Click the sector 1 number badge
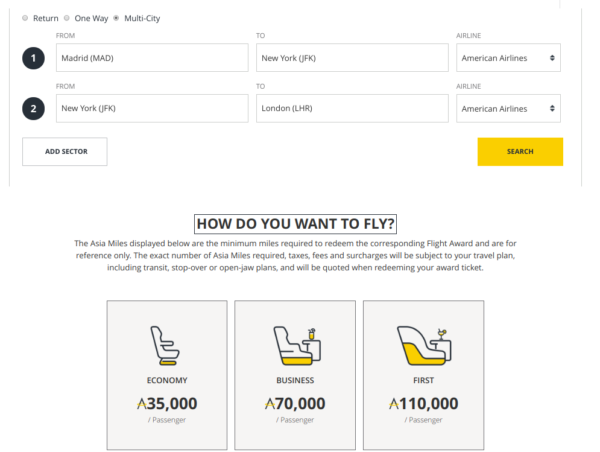 coord(33,58)
